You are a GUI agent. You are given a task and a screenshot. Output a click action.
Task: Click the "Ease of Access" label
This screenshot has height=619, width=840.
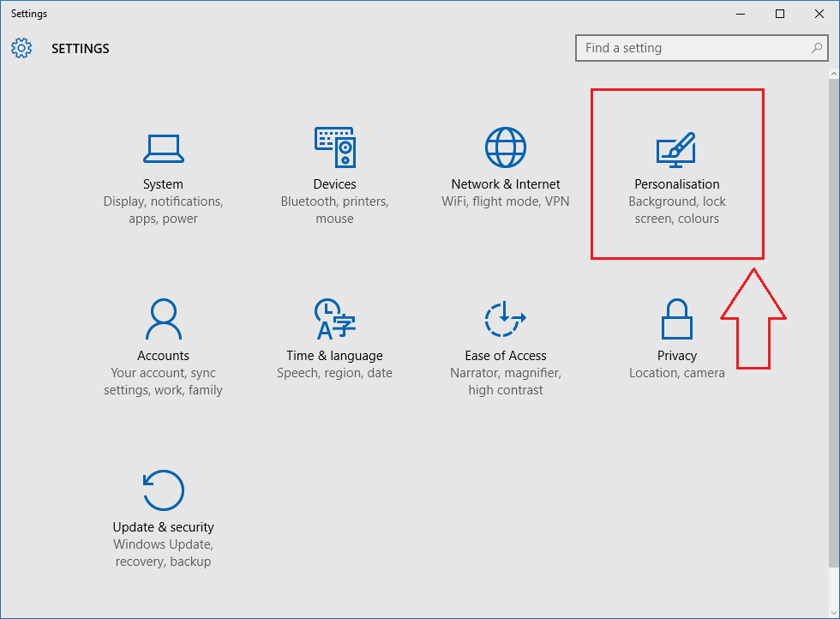[506, 356]
